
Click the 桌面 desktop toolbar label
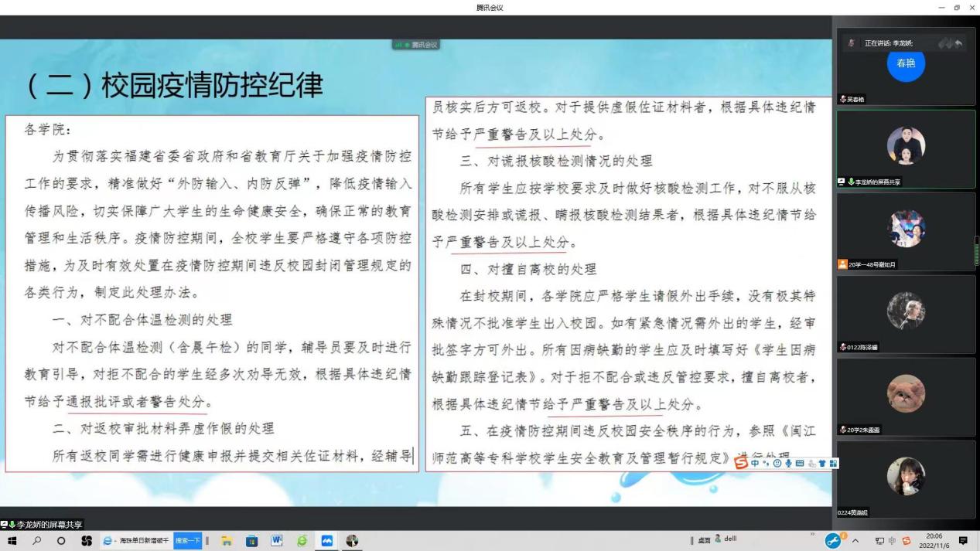tap(702, 541)
